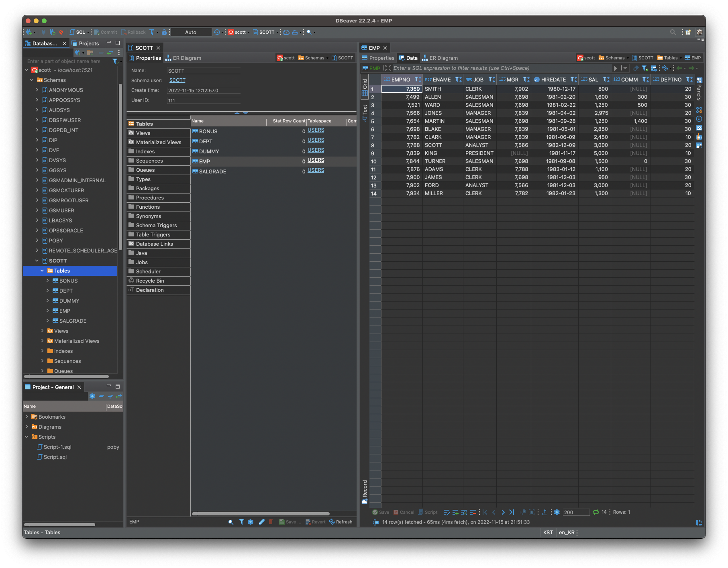Viewport: 728px width, 568px height.
Task: Collapse Scripts folder in Project panel
Action: [x=27, y=437]
